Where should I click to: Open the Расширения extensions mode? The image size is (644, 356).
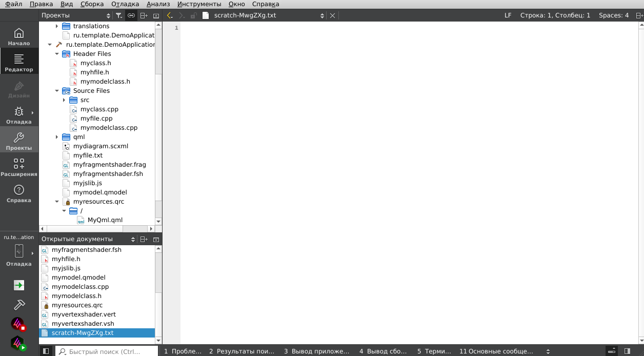click(x=19, y=167)
